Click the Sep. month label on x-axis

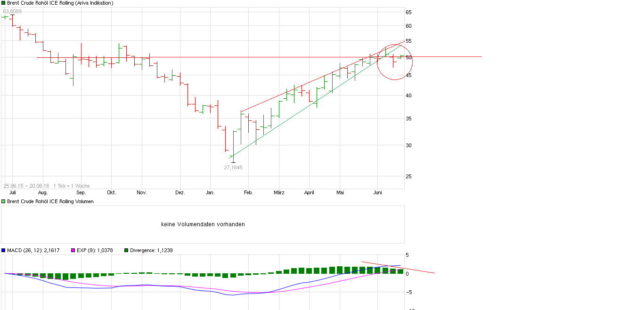(x=81, y=192)
